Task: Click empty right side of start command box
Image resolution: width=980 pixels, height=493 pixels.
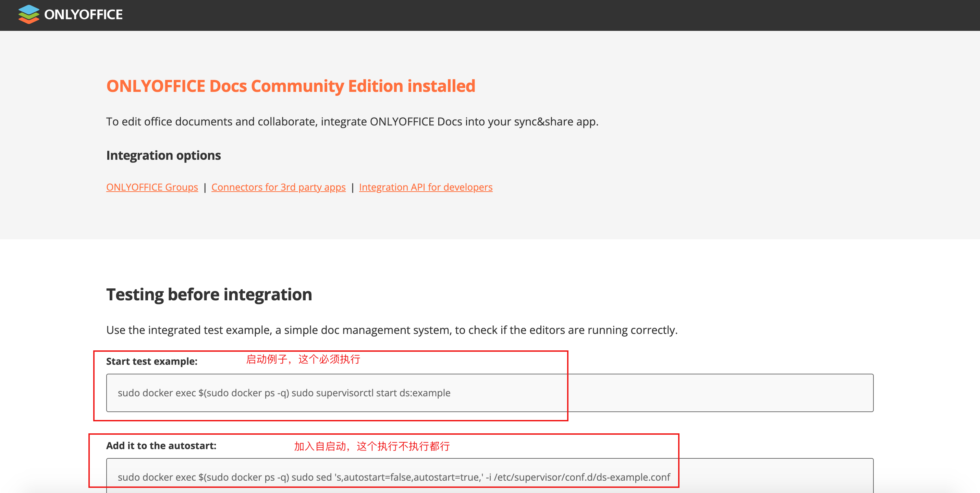Action: (723, 393)
